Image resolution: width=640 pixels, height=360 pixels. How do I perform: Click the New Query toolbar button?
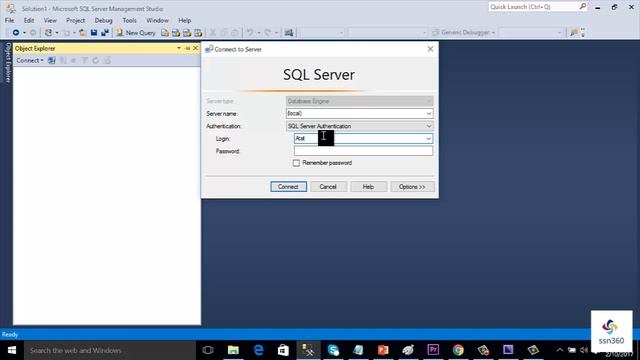pyautogui.click(x=136, y=33)
